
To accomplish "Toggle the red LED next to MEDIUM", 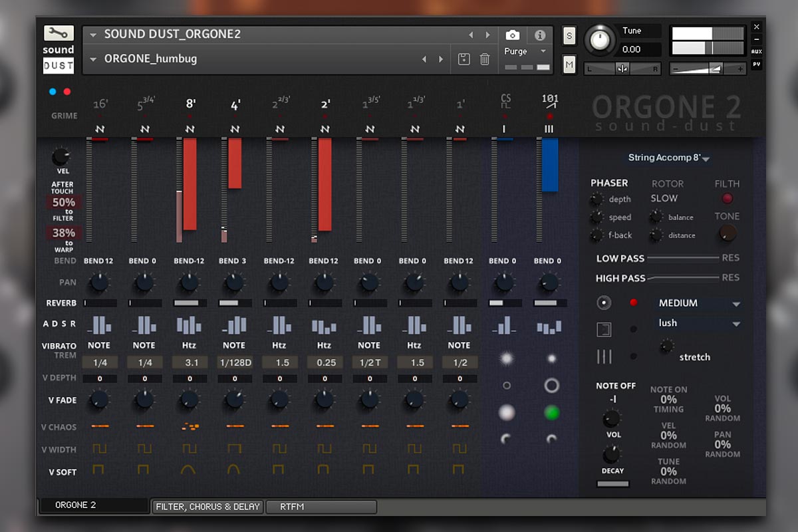I will pos(634,303).
